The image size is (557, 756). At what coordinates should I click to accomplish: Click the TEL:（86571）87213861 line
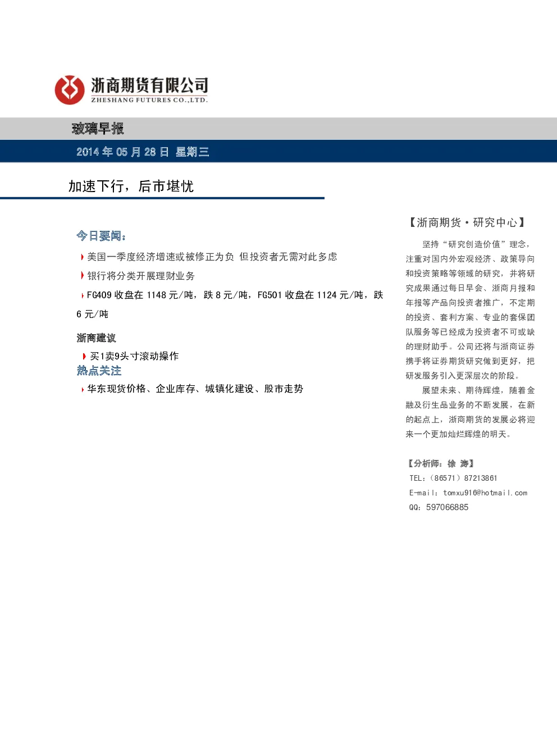(453, 478)
